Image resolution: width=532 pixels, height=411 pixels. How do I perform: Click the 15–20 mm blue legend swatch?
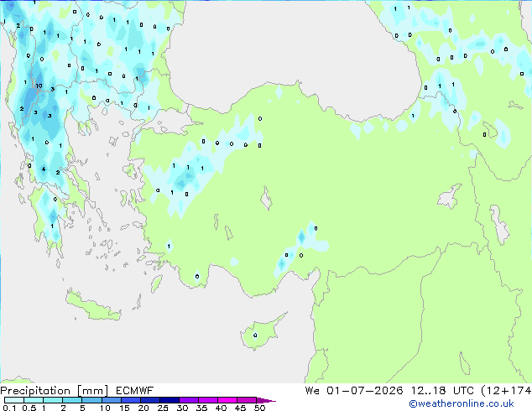[x=131, y=400]
